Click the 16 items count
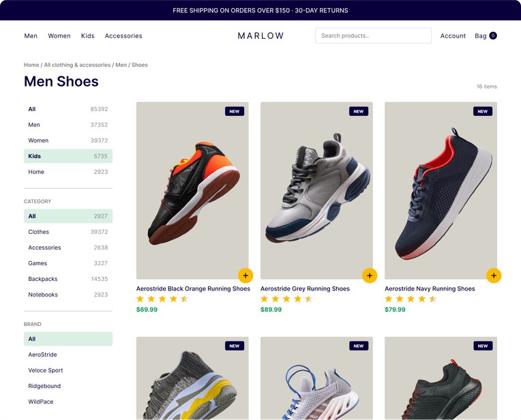 tap(487, 87)
